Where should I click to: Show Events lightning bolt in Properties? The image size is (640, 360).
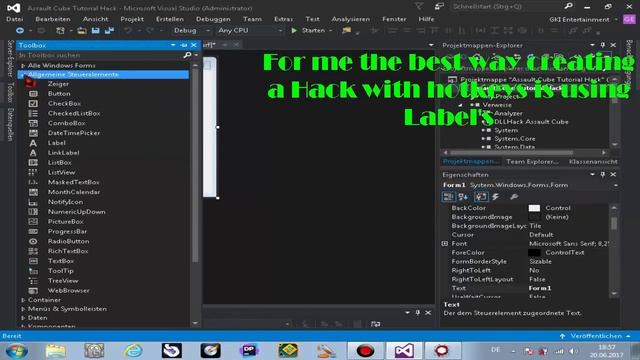[x=496, y=197]
